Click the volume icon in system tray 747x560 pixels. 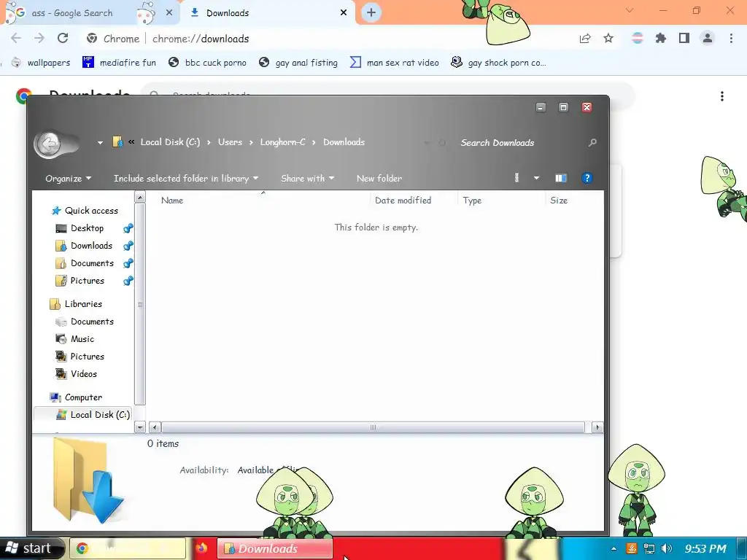click(667, 548)
